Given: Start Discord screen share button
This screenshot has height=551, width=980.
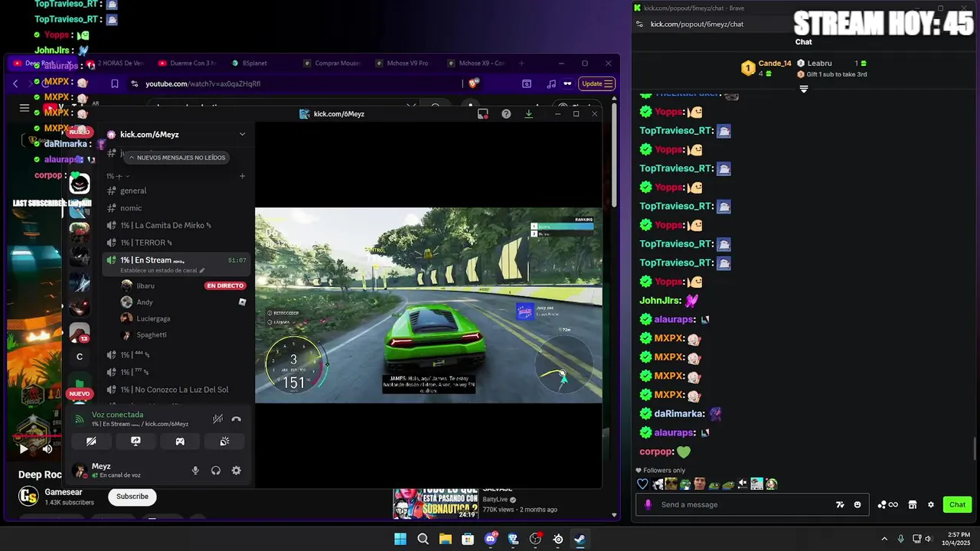Looking at the screenshot, I should 136,442.
